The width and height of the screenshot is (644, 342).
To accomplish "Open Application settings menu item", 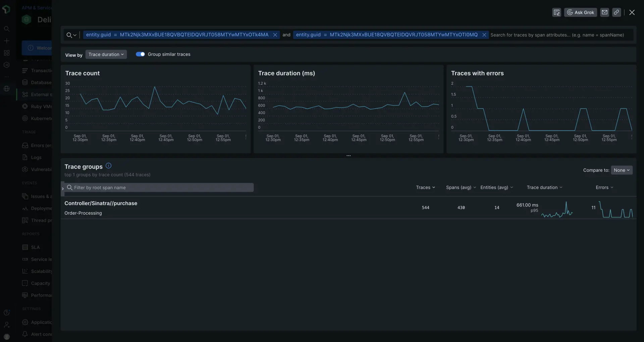I will tap(37, 322).
